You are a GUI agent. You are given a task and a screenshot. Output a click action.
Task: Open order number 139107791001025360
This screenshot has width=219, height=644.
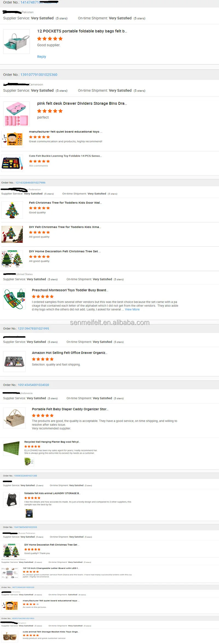[39, 75]
